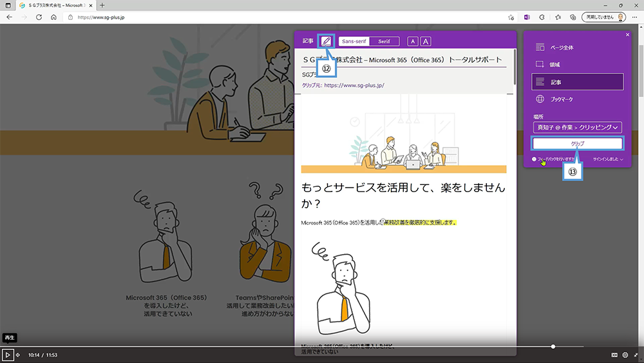
Task: Click the article preview scrollbar
Action: (x=514, y=68)
